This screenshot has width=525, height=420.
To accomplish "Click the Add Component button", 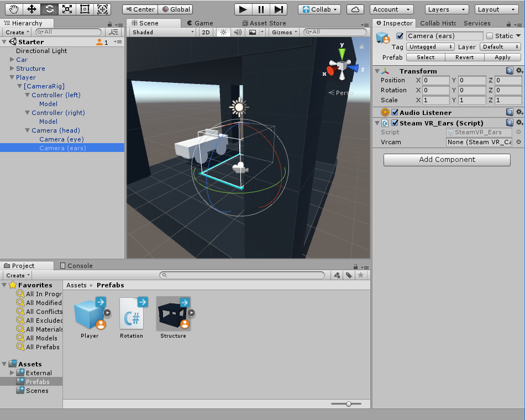I will [447, 160].
